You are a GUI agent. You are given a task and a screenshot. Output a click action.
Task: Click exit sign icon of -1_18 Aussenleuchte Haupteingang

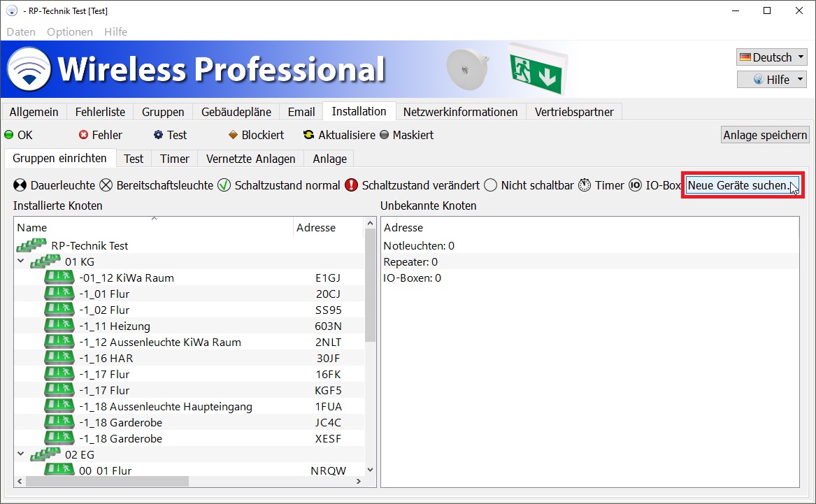(x=59, y=406)
